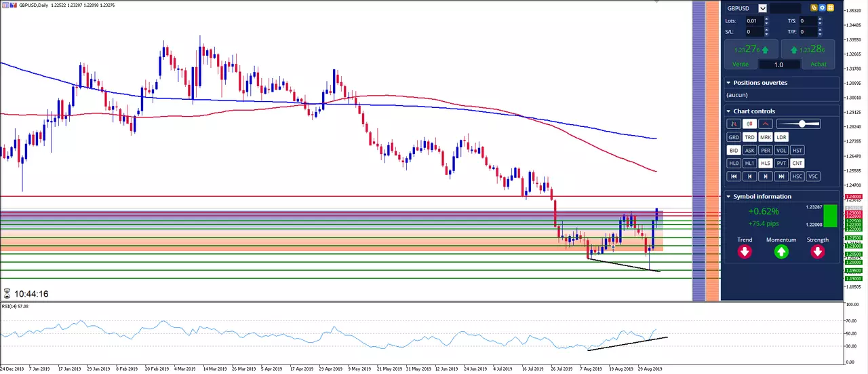
Task: Toggle the HL0 option
Action: point(734,163)
